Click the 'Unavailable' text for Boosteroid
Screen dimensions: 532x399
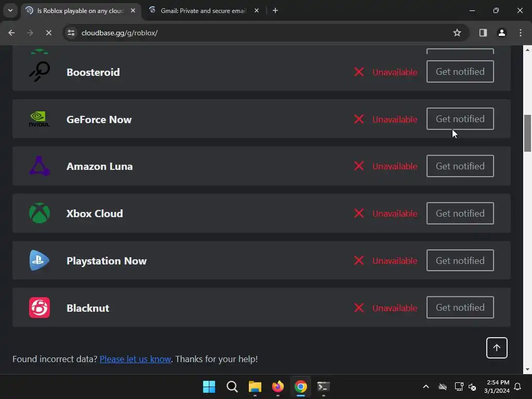click(395, 72)
